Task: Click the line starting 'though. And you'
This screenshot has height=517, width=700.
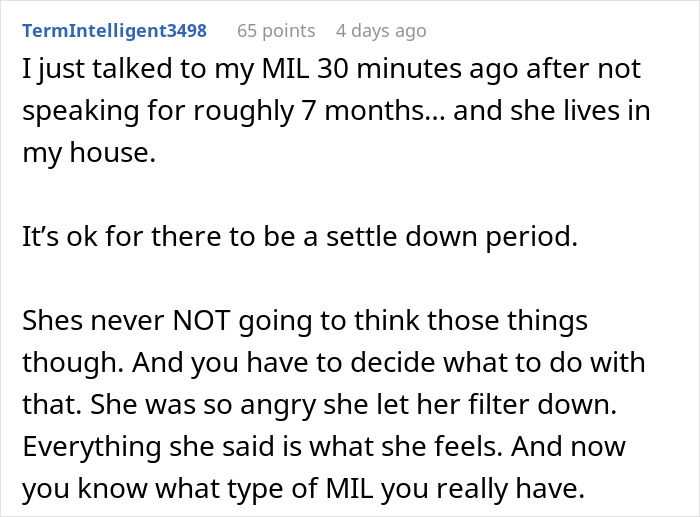Action: click(x=333, y=363)
